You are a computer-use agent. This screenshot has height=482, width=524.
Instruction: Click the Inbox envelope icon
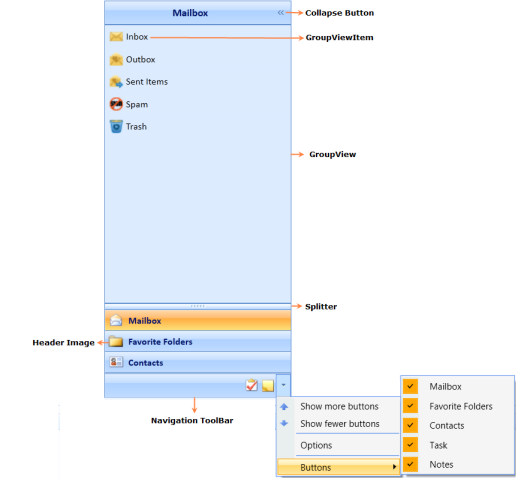(116, 37)
